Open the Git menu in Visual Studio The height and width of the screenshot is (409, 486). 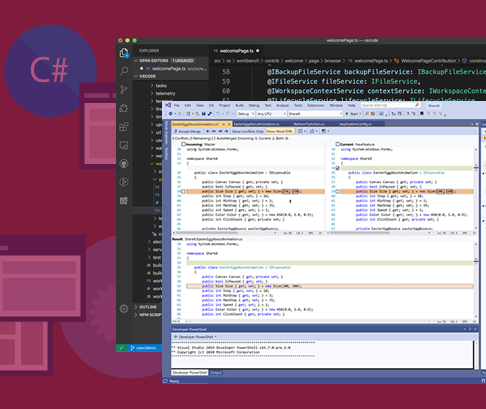[x=211, y=105]
